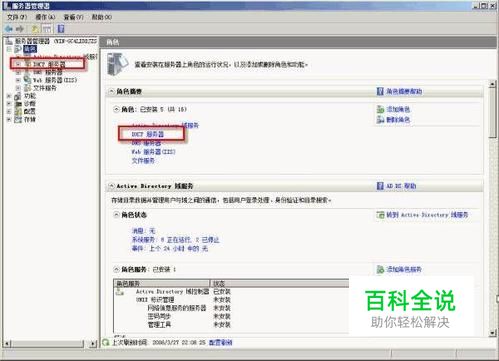This screenshot has height=361, width=499.
Task: Click the 删除角色 link
Action: (398, 119)
